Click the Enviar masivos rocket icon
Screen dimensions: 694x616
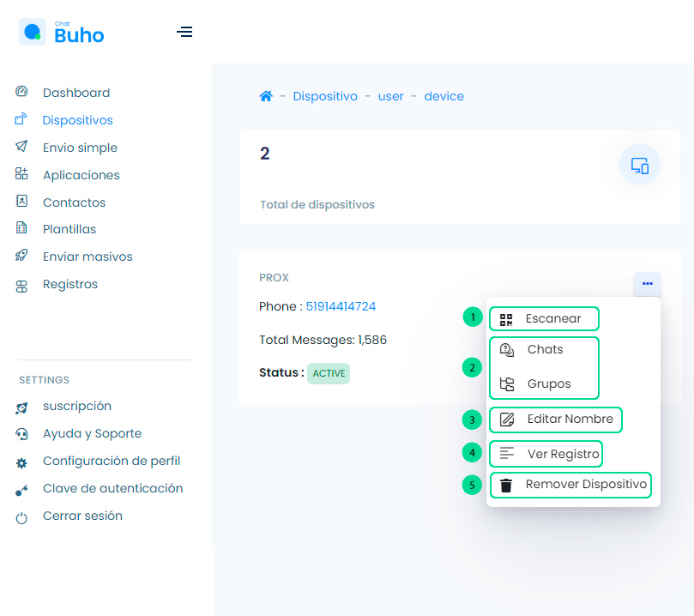point(22,256)
